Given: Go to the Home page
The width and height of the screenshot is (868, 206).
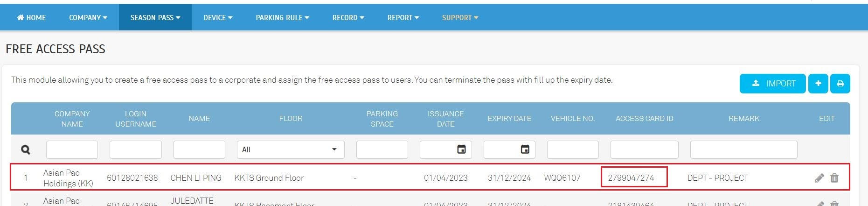Looking at the screenshot, I should [32, 18].
